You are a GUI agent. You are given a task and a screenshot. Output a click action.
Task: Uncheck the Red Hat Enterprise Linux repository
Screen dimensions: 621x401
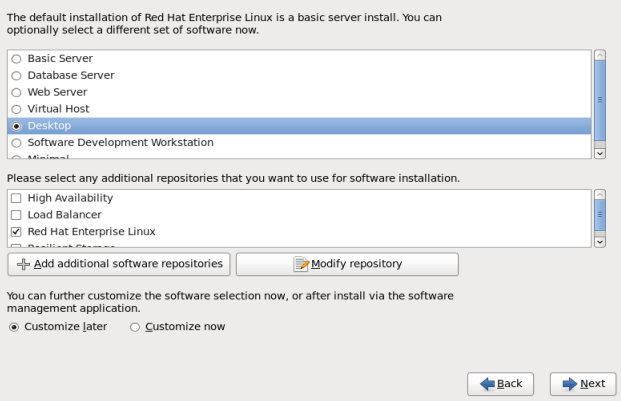16,232
